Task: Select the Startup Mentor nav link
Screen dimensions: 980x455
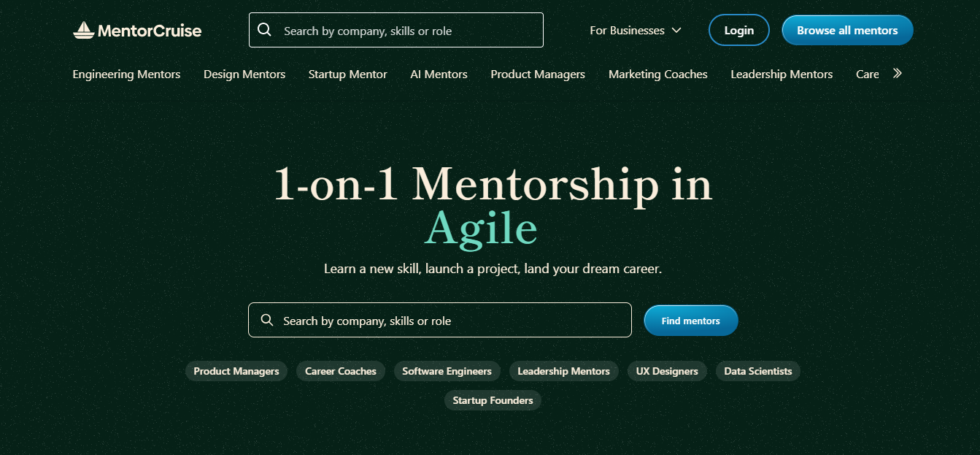Action: point(347,74)
